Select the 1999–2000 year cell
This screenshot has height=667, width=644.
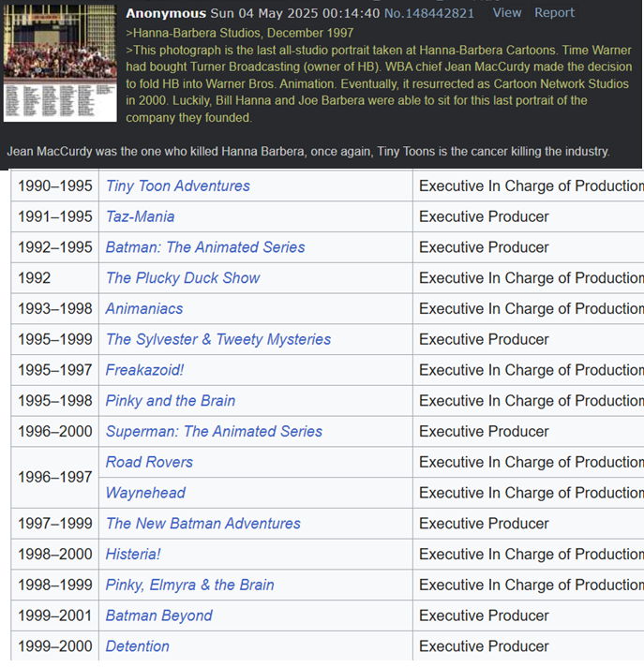[55, 645]
